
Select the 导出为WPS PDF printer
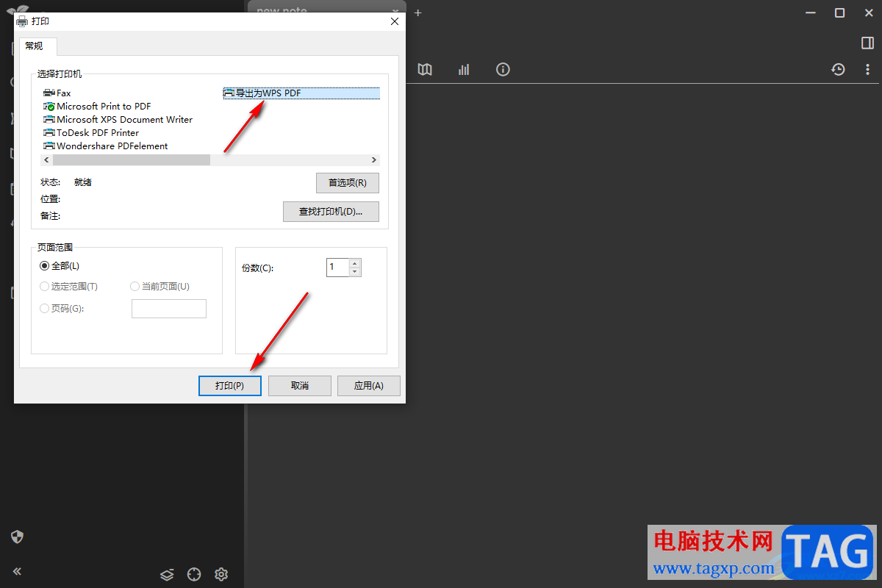301,93
